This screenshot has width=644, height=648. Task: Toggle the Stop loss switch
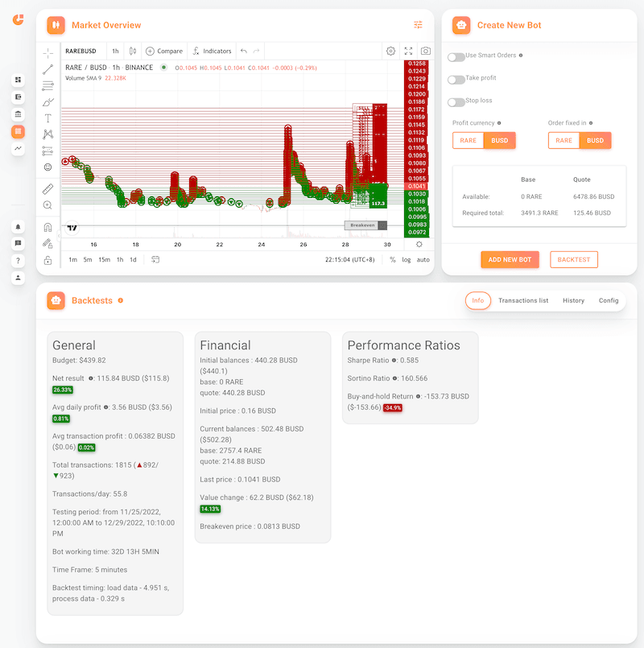[x=456, y=101]
